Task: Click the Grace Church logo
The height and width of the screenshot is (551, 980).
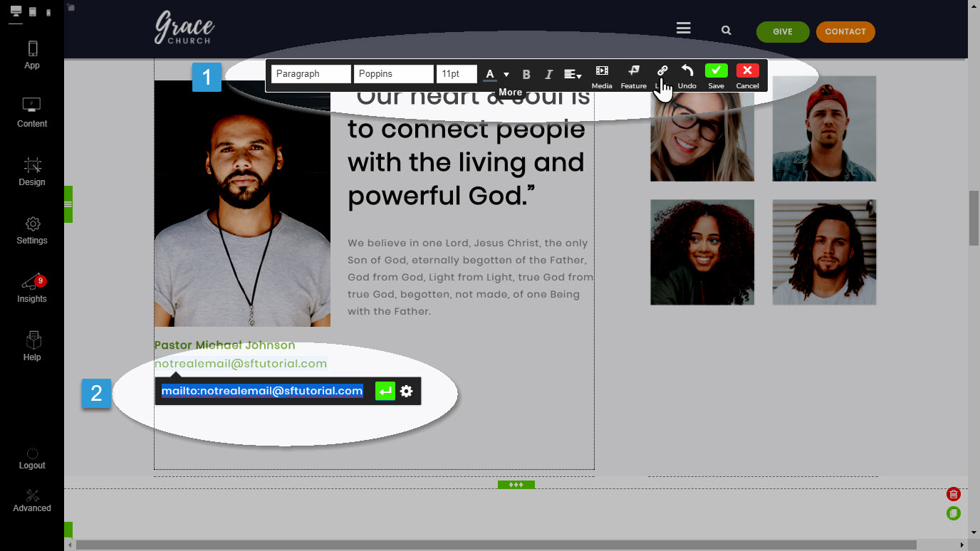Action: tap(184, 28)
